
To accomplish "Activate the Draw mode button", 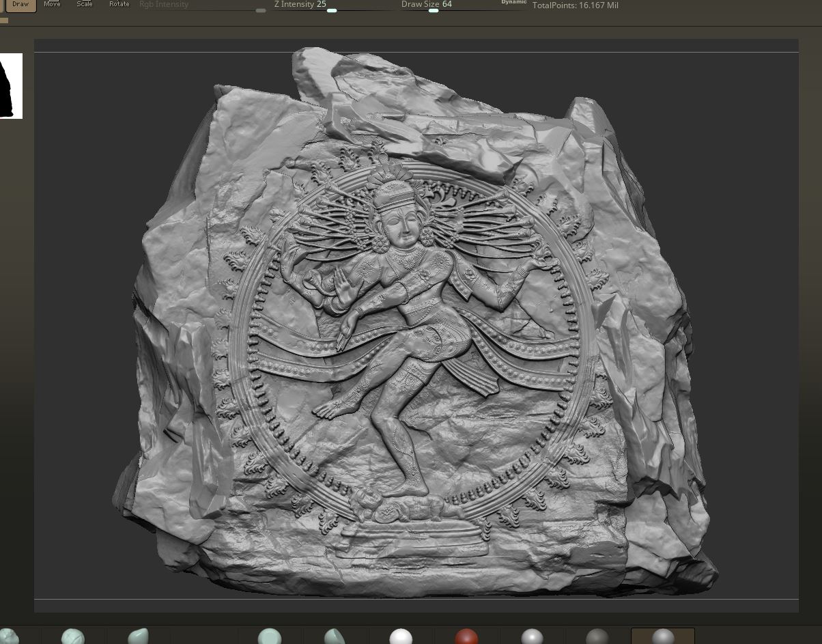I will pos(20,5).
